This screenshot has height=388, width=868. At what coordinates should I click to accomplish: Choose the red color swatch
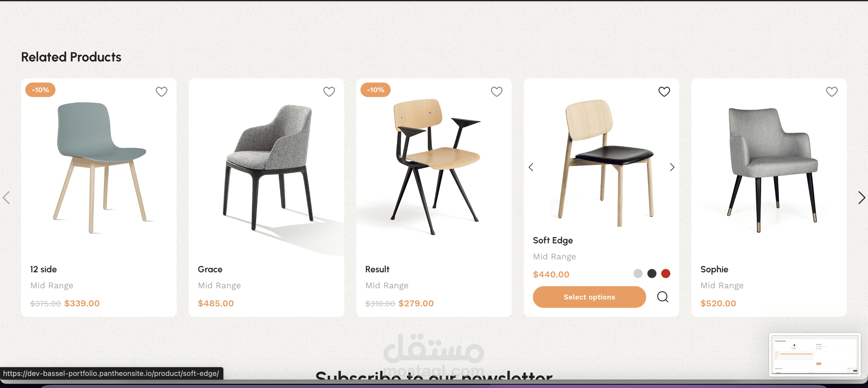[x=665, y=274]
